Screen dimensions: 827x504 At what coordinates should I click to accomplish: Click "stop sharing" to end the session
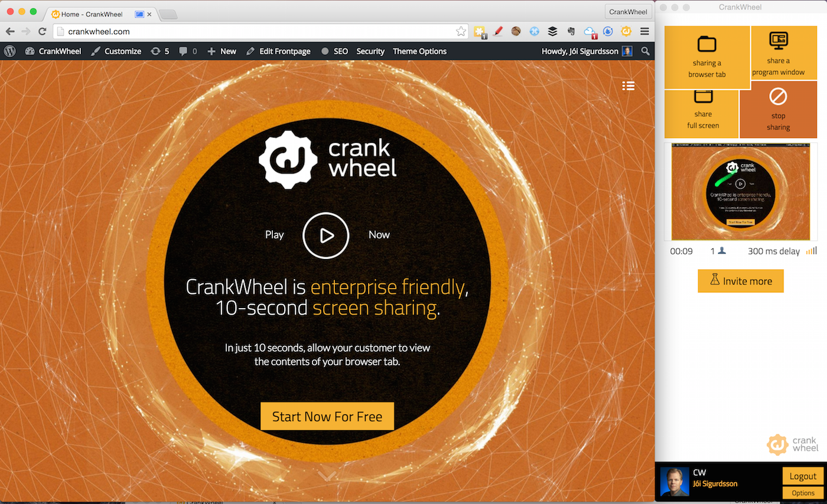point(779,109)
